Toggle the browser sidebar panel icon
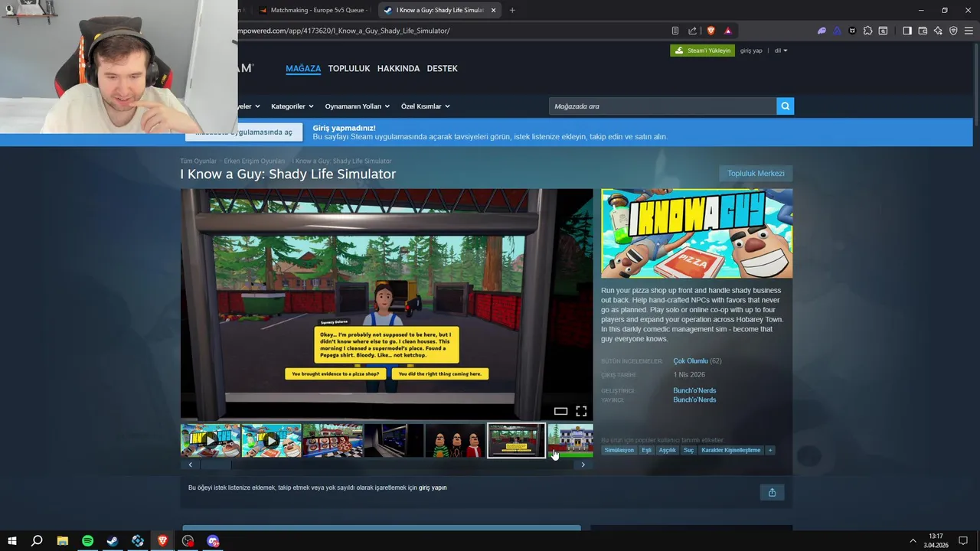The height and width of the screenshot is (551, 980). tap(907, 31)
